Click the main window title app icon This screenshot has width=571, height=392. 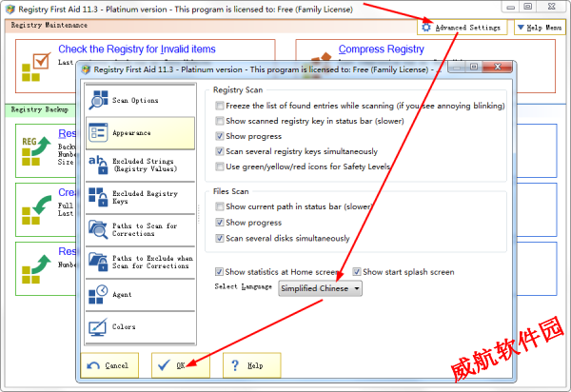click(x=10, y=10)
